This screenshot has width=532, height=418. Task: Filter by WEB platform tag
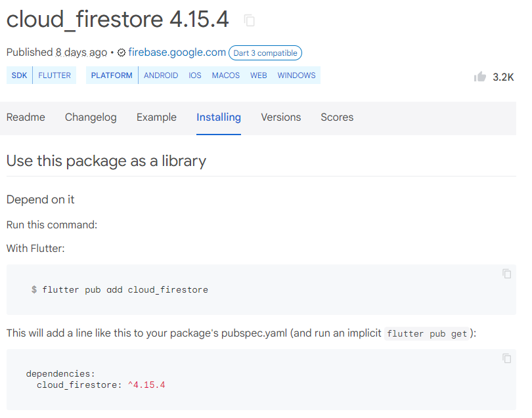coord(259,75)
